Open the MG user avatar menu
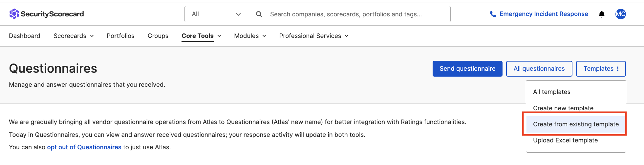Screen dimensions: 644x165 tap(620, 14)
